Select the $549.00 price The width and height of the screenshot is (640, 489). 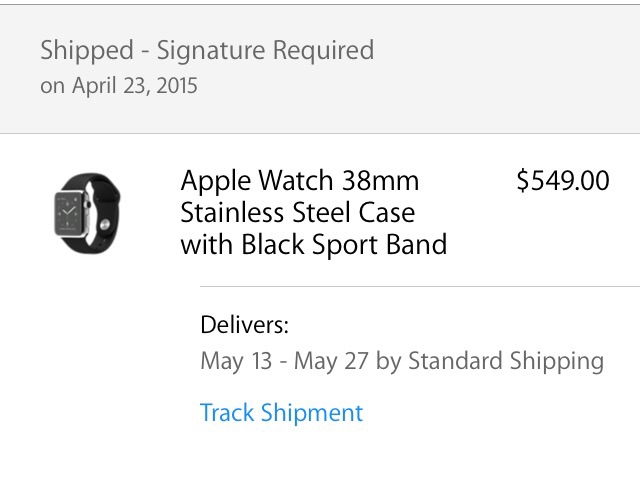[x=562, y=181]
